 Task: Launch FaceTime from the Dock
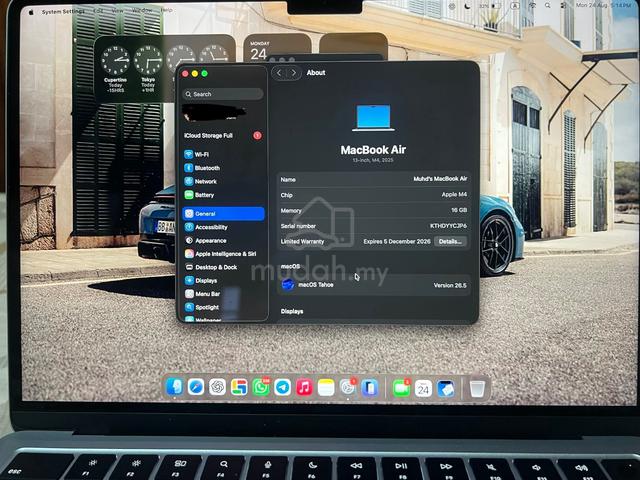pos(401,388)
